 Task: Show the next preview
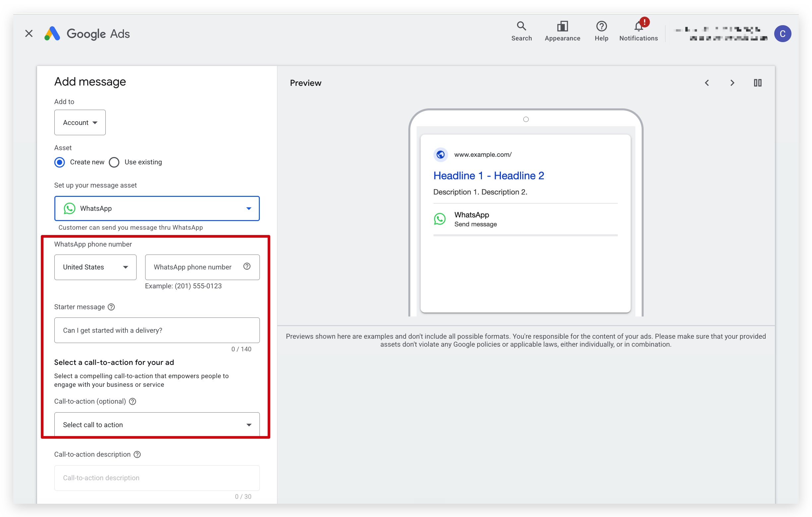[732, 83]
